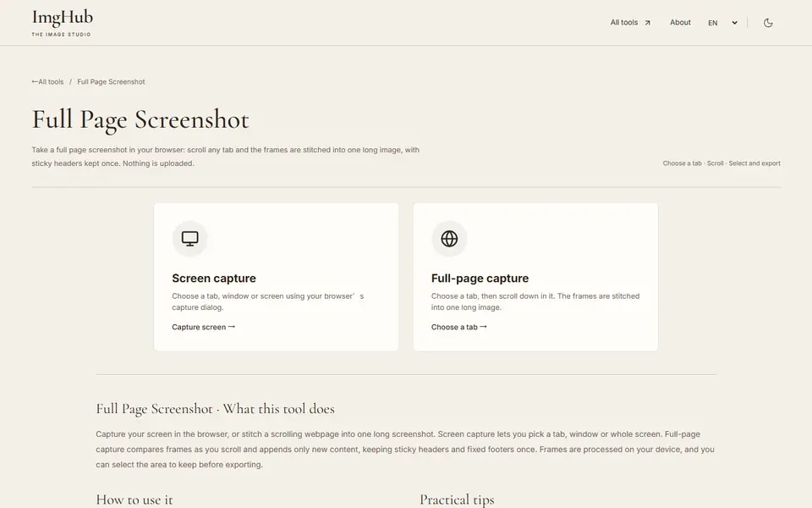Click the ImgHub logo

pos(62,18)
